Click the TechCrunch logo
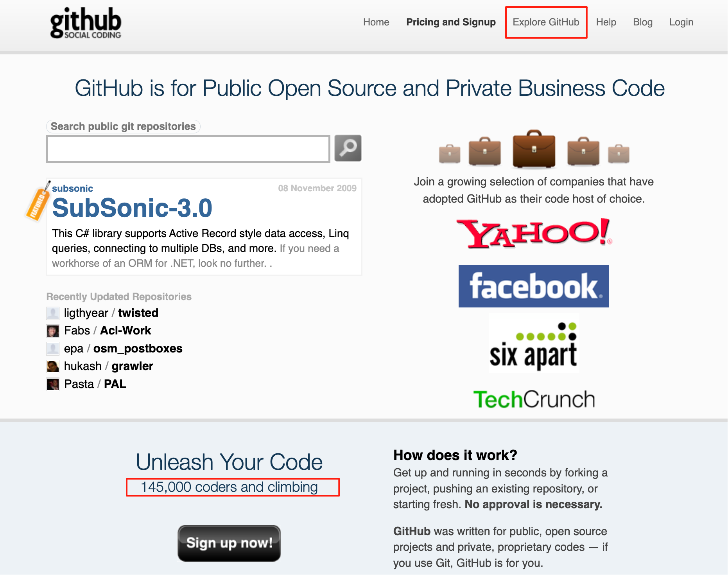 (x=534, y=399)
